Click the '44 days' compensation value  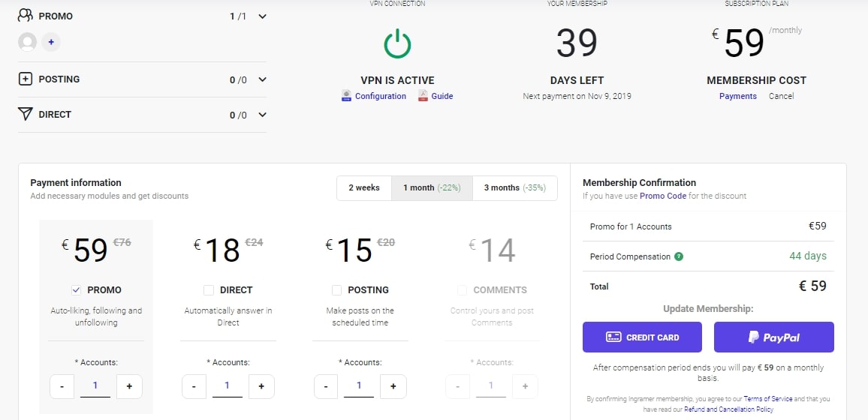pyautogui.click(x=808, y=256)
